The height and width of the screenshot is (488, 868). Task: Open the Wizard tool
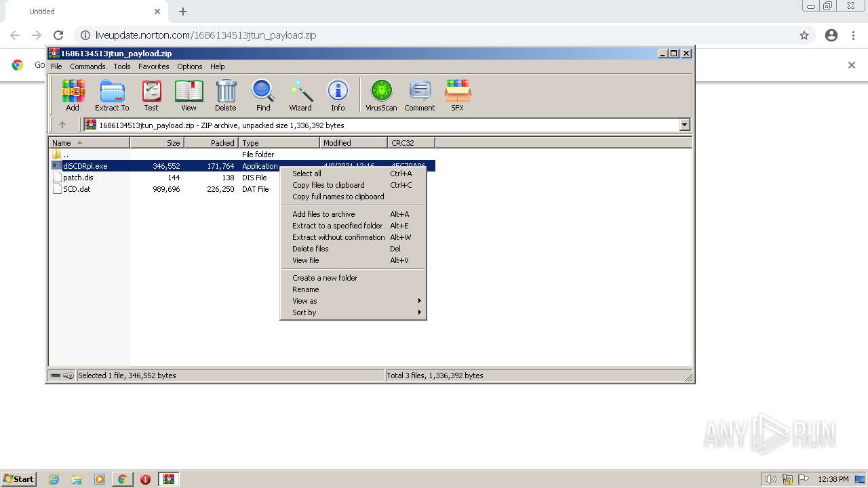[300, 96]
